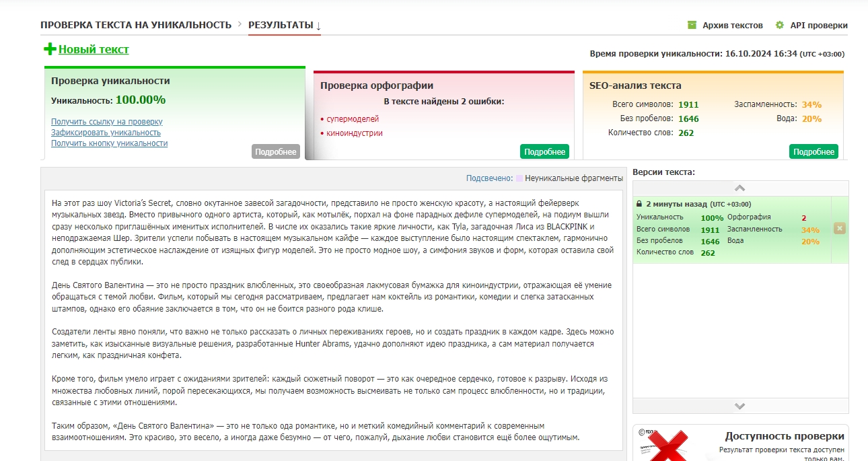Click the Неуникальные фрагменты legend text
Image resolution: width=868 pixels, height=461 pixels.
[x=574, y=178]
